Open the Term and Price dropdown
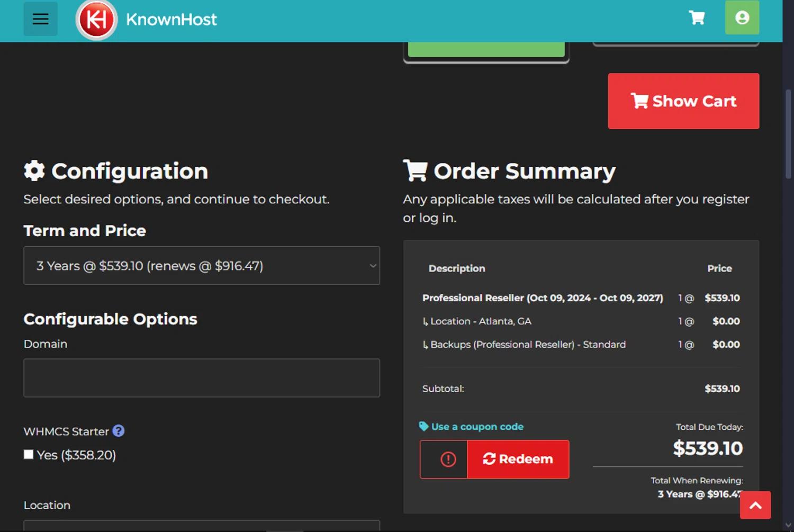This screenshot has height=532, width=794. (202, 266)
